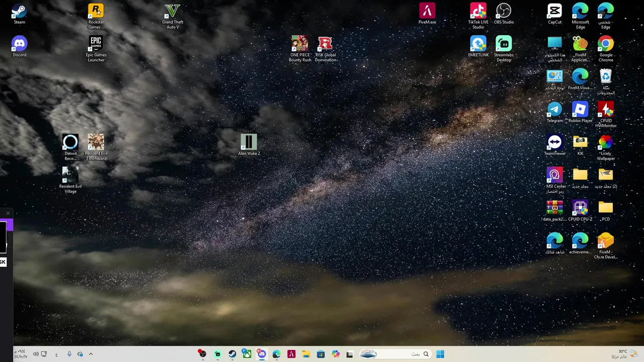Open Steam from the taskbar
644x362 pixels.
pos(232,354)
